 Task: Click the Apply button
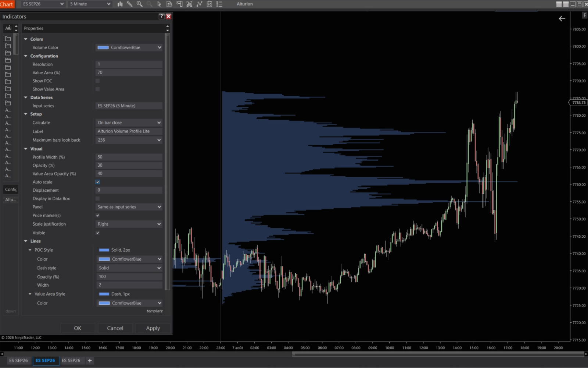(x=153, y=328)
